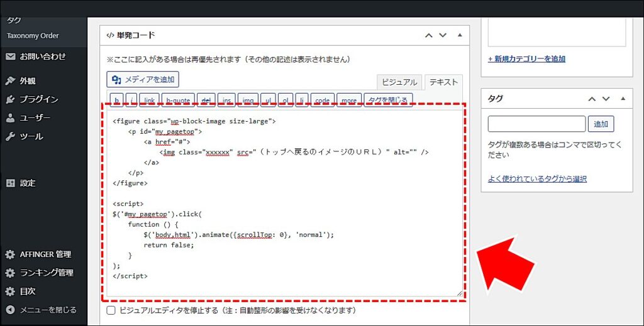Click the ランキング管理 gear icon
Viewport: 644px width, 326px height.
10,273
